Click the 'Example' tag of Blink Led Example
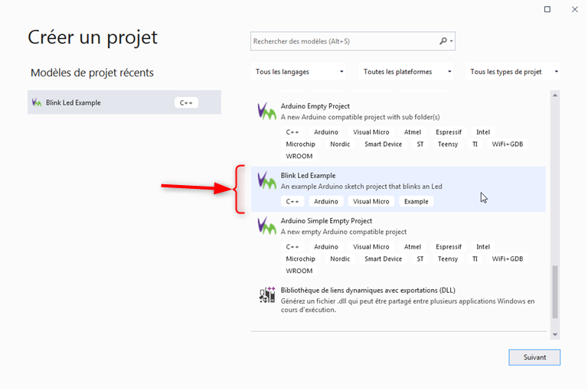The width and height of the screenshot is (588, 390). [416, 201]
